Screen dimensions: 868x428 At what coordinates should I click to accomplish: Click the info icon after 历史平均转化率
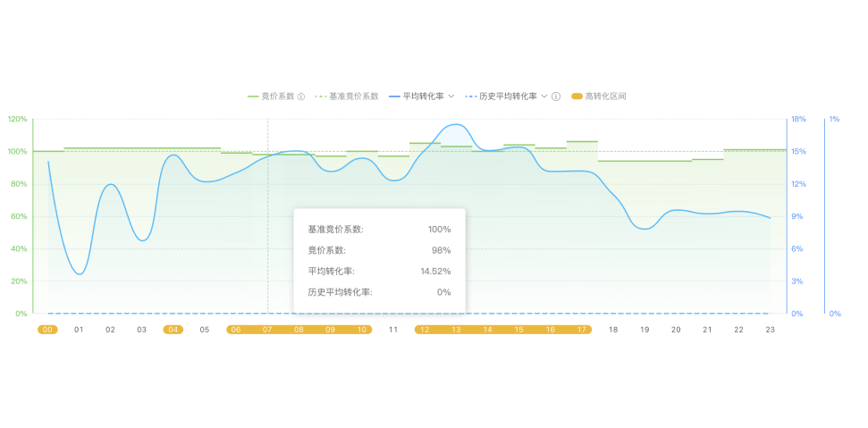coord(555,96)
